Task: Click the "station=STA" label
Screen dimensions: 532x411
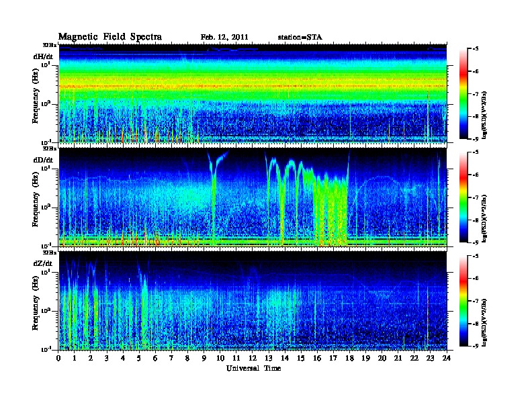Action: (300, 38)
